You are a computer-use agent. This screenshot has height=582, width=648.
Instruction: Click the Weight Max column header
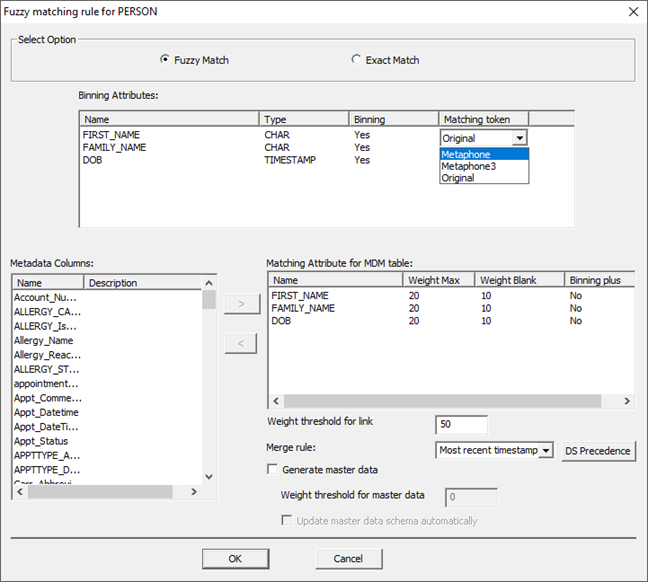[x=439, y=280]
